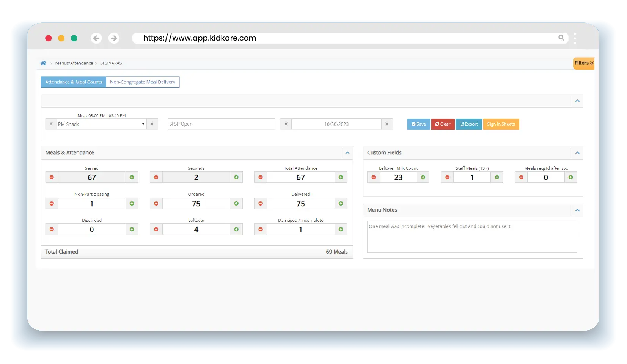Open Menus/Attendance breadcrumb
The width and height of the screenshot is (627, 364).
74,63
